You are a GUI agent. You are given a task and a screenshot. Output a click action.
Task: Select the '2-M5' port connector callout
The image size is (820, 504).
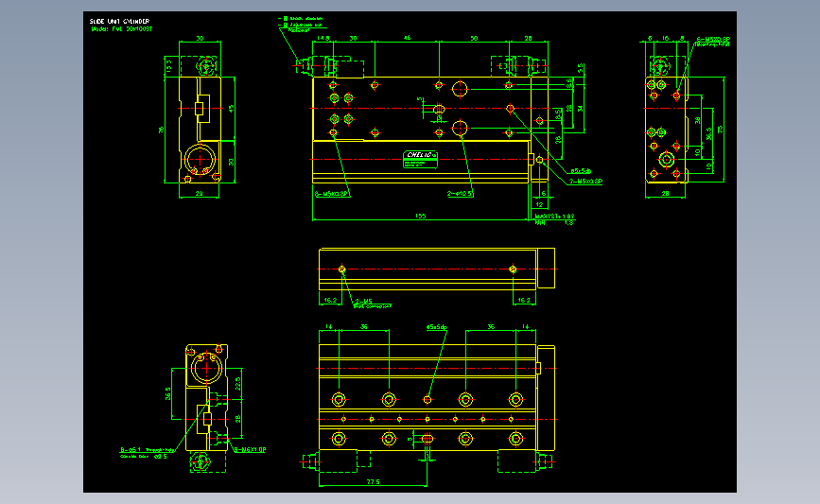coord(364,301)
